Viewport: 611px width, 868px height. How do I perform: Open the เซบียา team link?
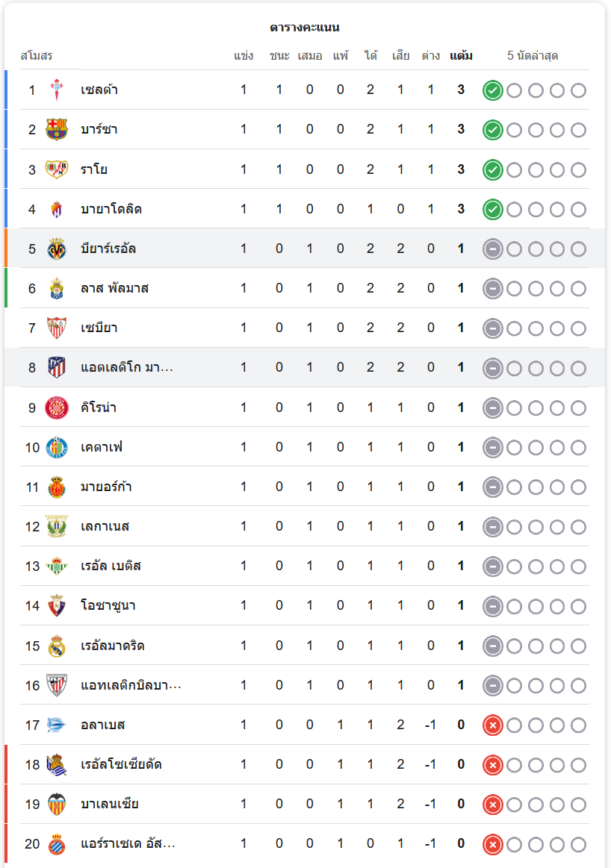tap(99, 328)
